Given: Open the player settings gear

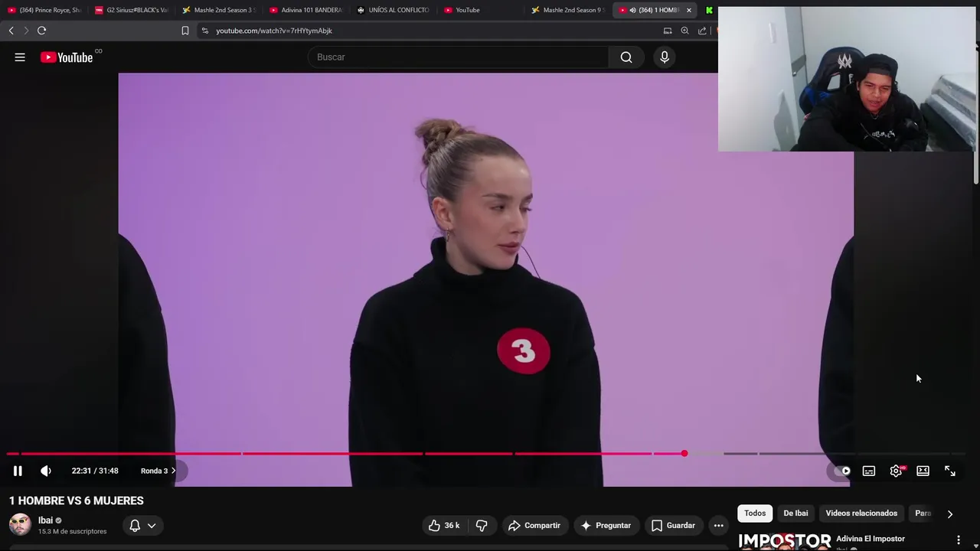Looking at the screenshot, I should pyautogui.click(x=896, y=471).
